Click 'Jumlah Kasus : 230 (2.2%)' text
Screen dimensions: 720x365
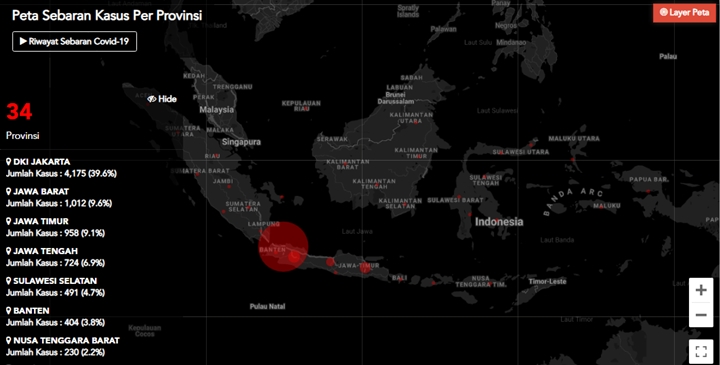click(55, 353)
